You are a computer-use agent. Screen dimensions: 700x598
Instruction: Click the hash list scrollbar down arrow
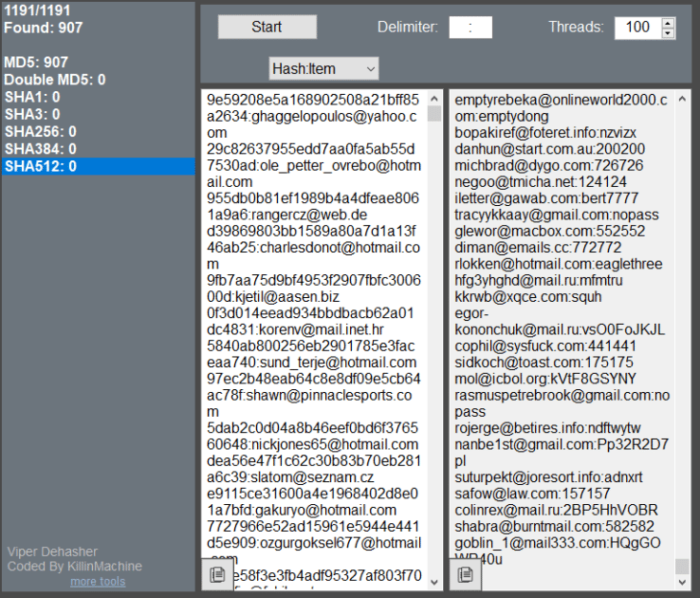click(433, 582)
